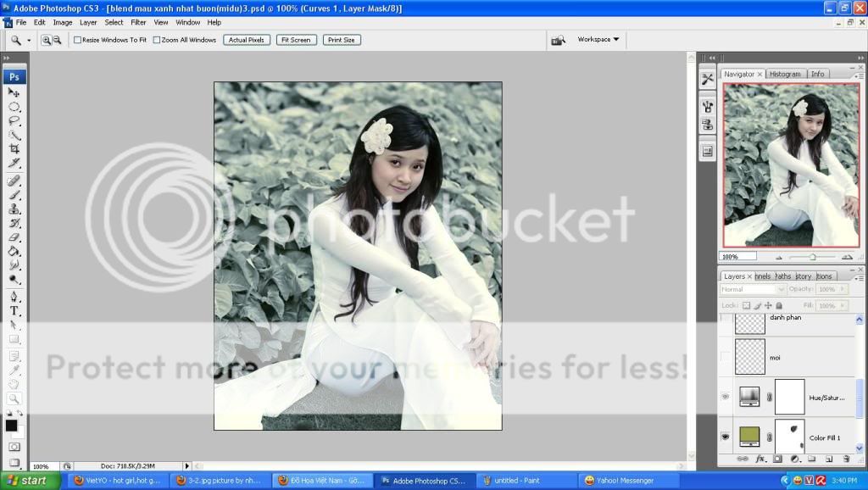Open the Tool Presets collapsed panel icon
This screenshot has height=490, width=868.
click(x=708, y=79)
